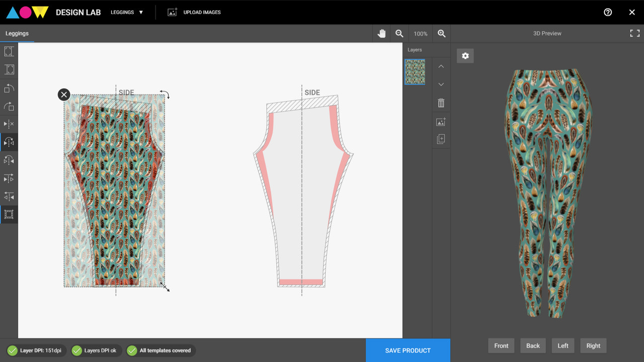Move the layer down with the chevron
This screenshot has width=644, height=362.
(x=441, y=84)
